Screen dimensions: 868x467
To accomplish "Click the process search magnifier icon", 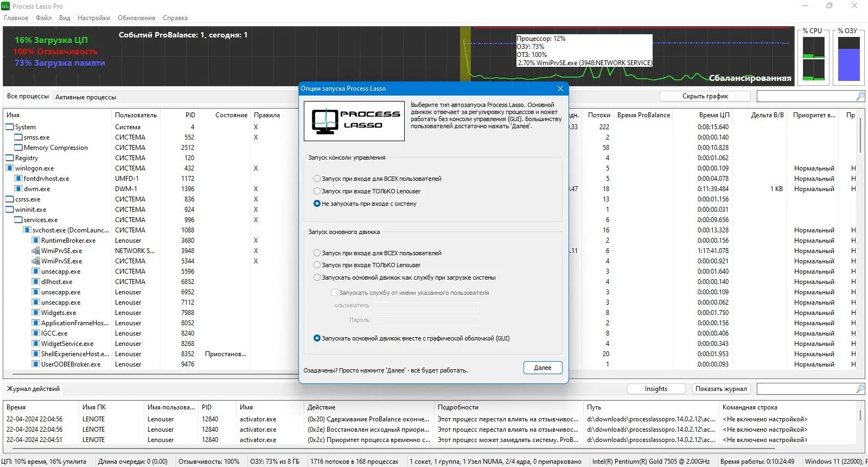I will pos(860,96).
